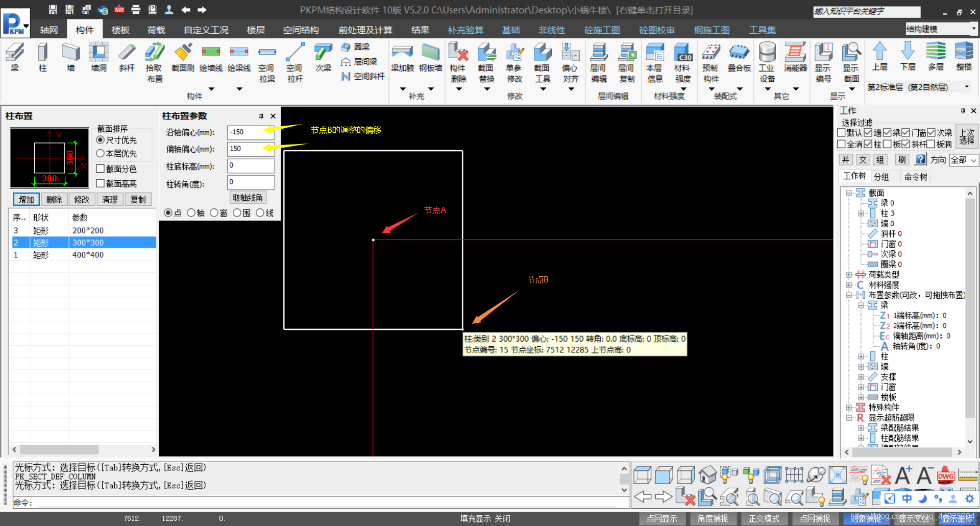Screen dimensions: 980x526
Task: Open the 本层信息 story info tool
Action: pos(655,62)
